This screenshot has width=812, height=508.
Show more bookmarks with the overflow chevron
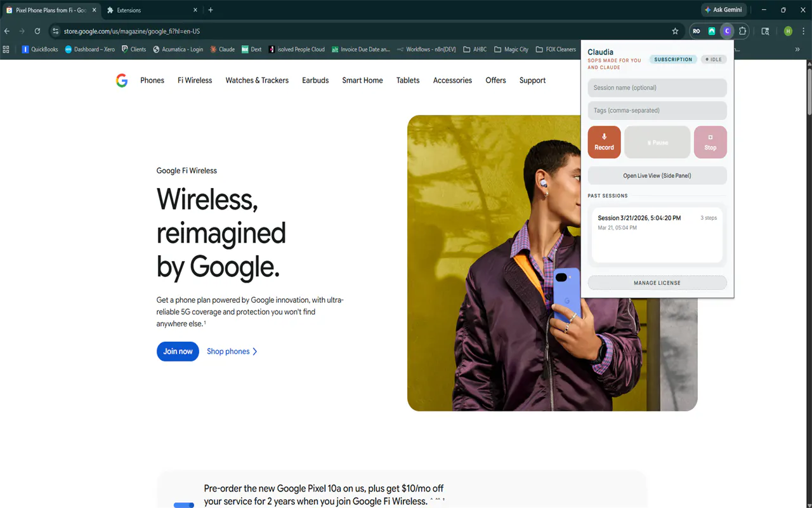click(x=797, y=50)
